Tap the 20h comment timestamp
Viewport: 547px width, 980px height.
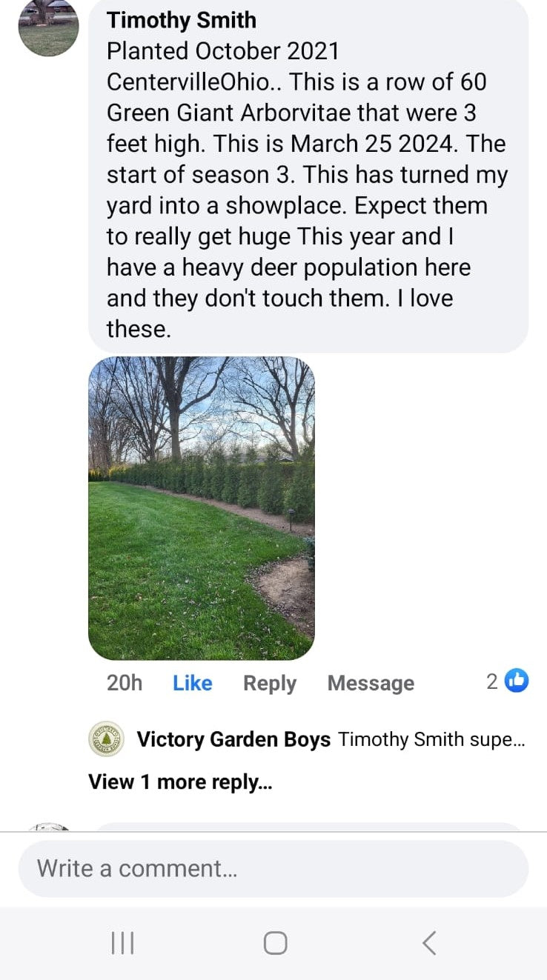125,683
